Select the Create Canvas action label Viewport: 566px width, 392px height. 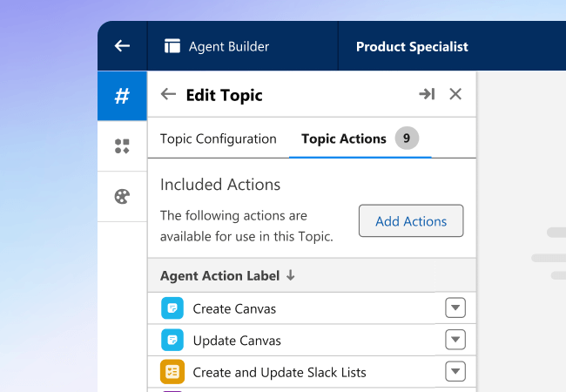pyautogui.click(x=234, y=309)
